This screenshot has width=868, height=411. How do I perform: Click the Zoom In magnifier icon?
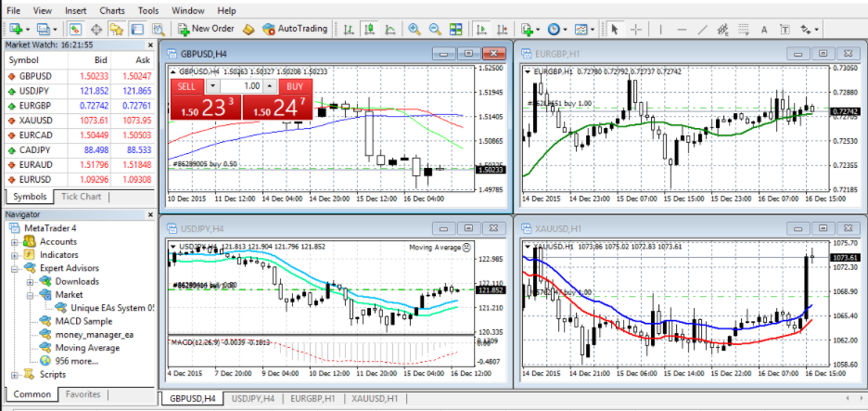click(414, 30)
